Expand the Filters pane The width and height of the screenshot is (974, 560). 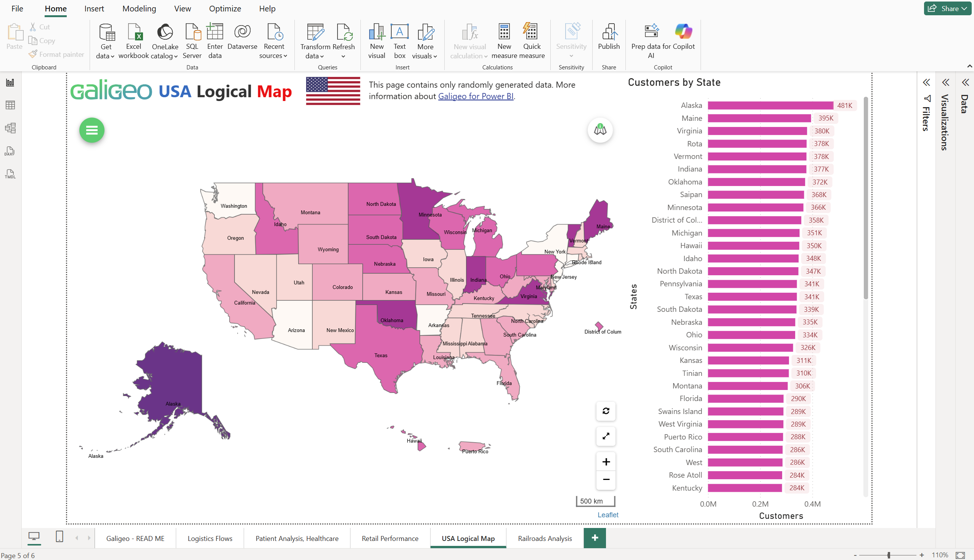click(x=926, y=82)
